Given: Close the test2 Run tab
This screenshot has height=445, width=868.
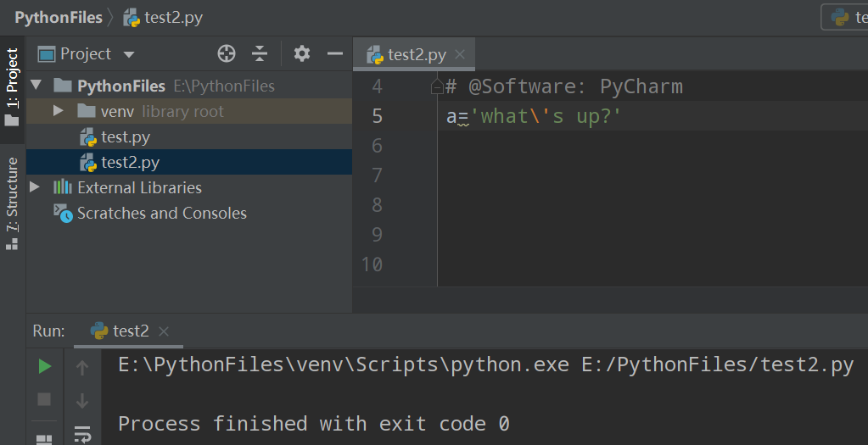Looking at the screenshot, I should pyautogui.click(x=163, y=331).
